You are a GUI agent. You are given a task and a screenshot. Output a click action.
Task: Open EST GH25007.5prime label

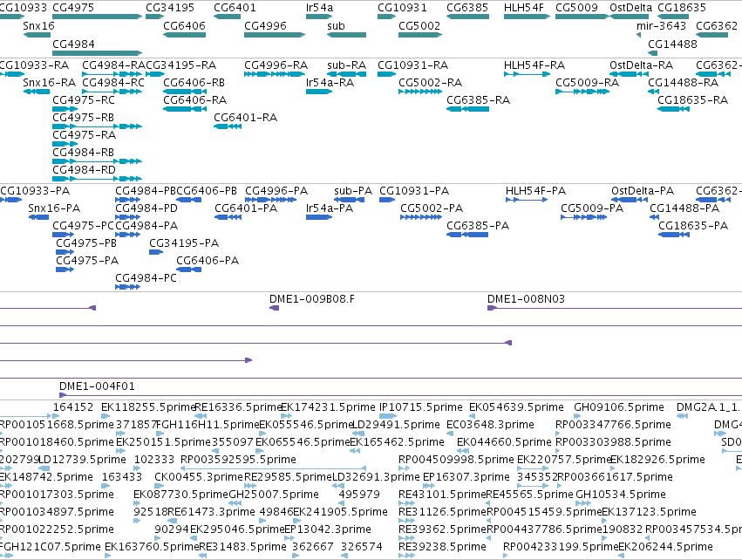pyautogui.click(x=274, y=495)
